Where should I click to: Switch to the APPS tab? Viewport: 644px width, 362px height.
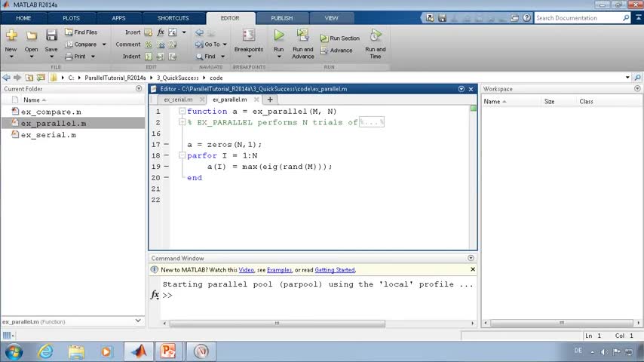pyautogui.click(x=118, y=18)
